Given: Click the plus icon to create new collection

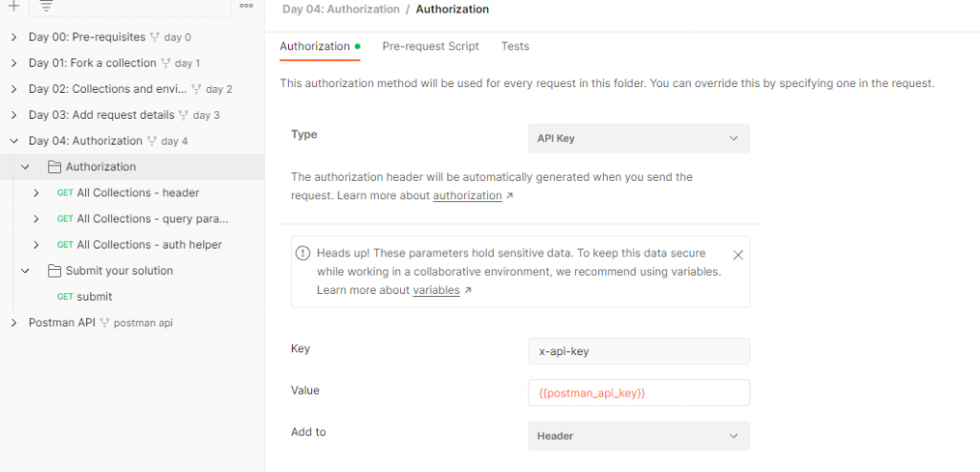Looking at the screenshot, I should (13, 6).
